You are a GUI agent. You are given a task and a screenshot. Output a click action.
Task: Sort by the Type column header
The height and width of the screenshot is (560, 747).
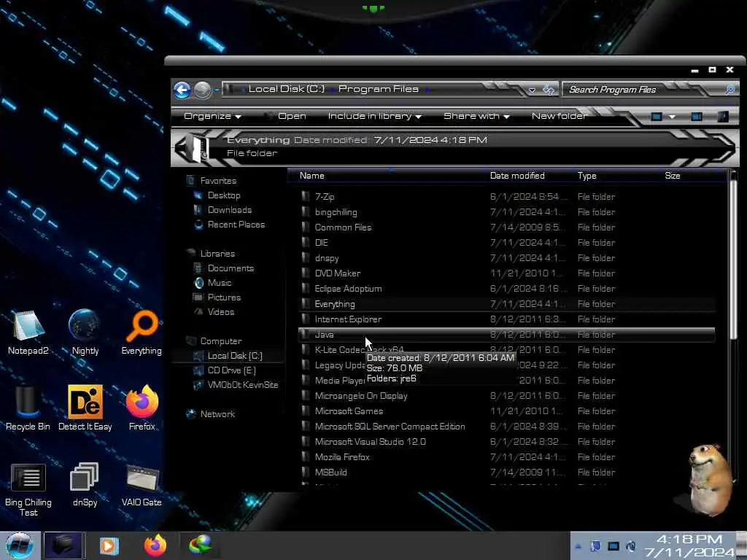click(587, 176)
